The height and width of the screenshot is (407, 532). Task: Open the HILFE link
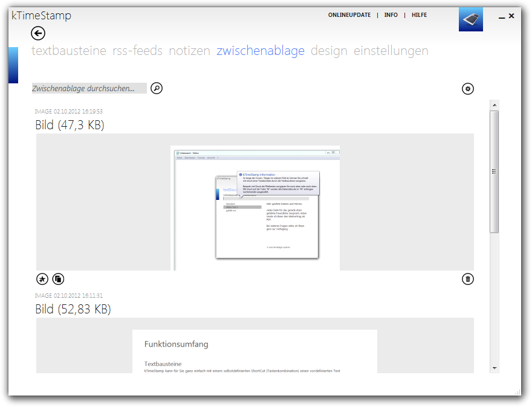(x=420, y=15)
